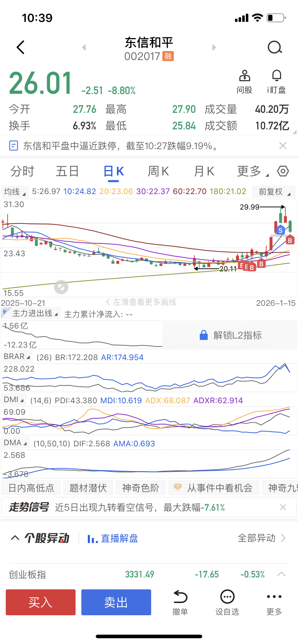Image resolution: width=298 pixels, height=644 pixels.
Task: Open the 均线 moving-average dropdown
Action: click(15, 192)
